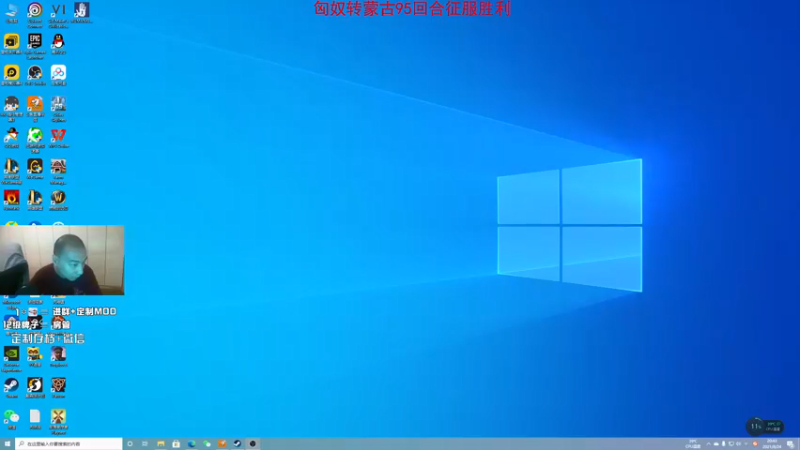Open the volume speaker tray icon

tap(738, 444)
